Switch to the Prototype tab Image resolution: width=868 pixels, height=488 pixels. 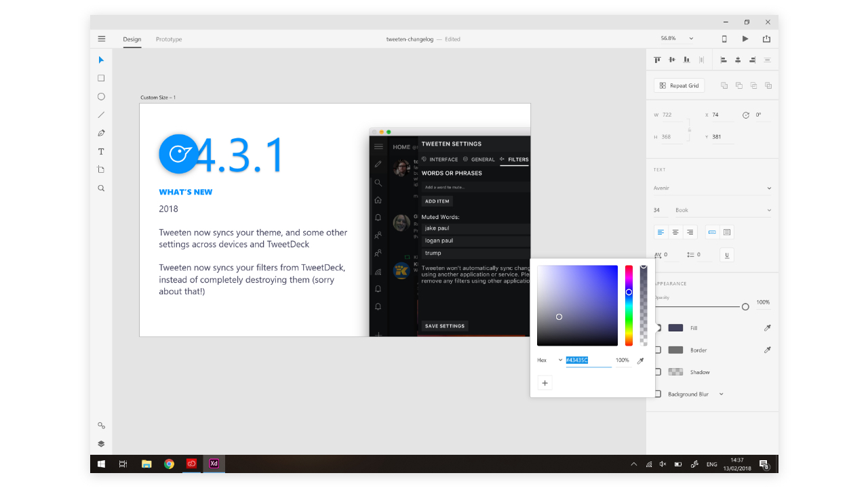[x=169, y=39]
